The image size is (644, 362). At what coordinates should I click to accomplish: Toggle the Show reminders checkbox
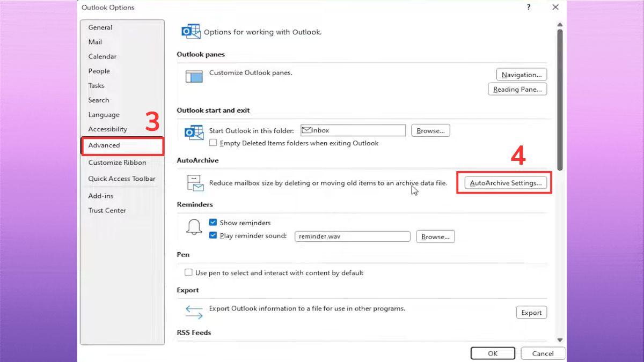[x=213, y=223]
